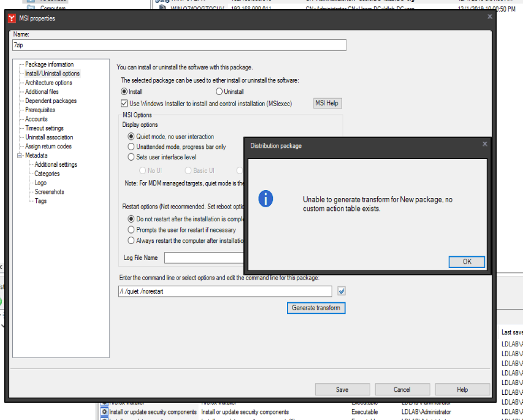Viewport: 523px width, 420px height.
Task: Go to Screenshots under Metadata
Action: tap(49, 192)
